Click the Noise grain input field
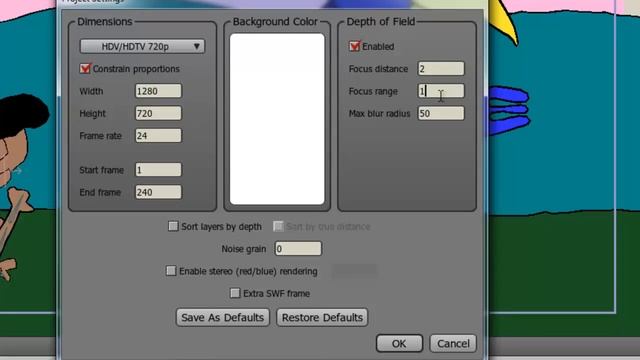 click(298, 249)
